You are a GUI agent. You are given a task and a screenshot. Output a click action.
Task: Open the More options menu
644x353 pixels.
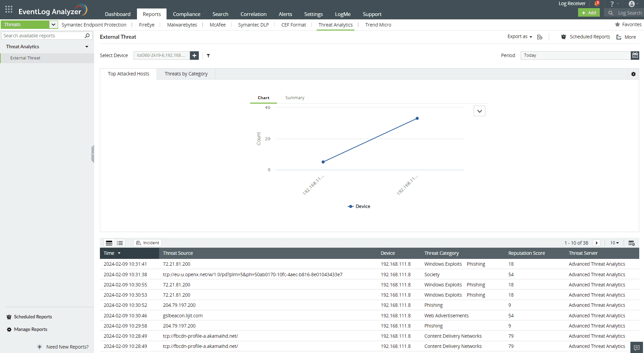pos(626,37)
